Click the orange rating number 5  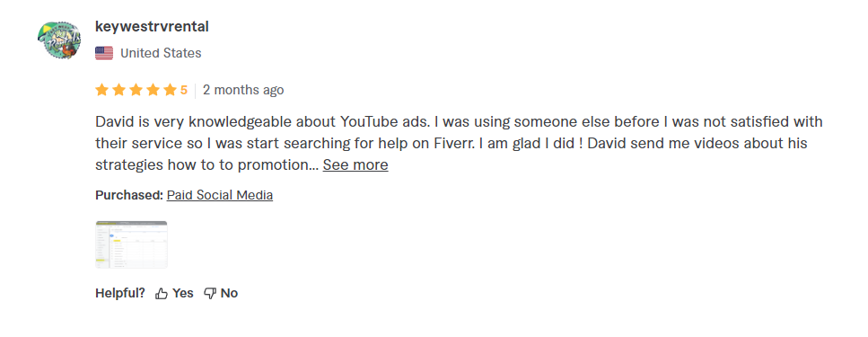click(184, 90)
